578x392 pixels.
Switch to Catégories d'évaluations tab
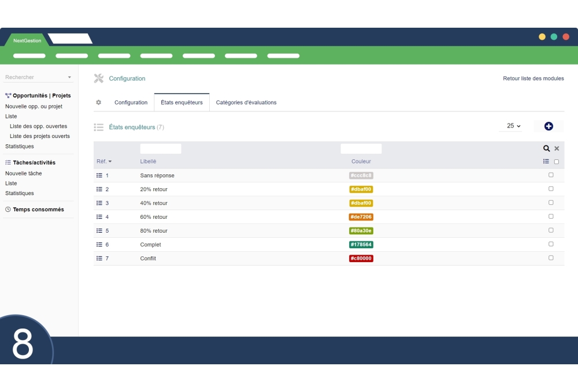pos(246,102)
